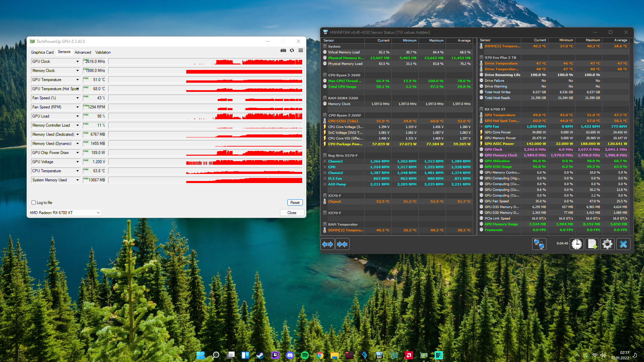Select the Drive Remaining Life row in HWiNFO
This screenshot has height=362, width=644.
[554, 75]
